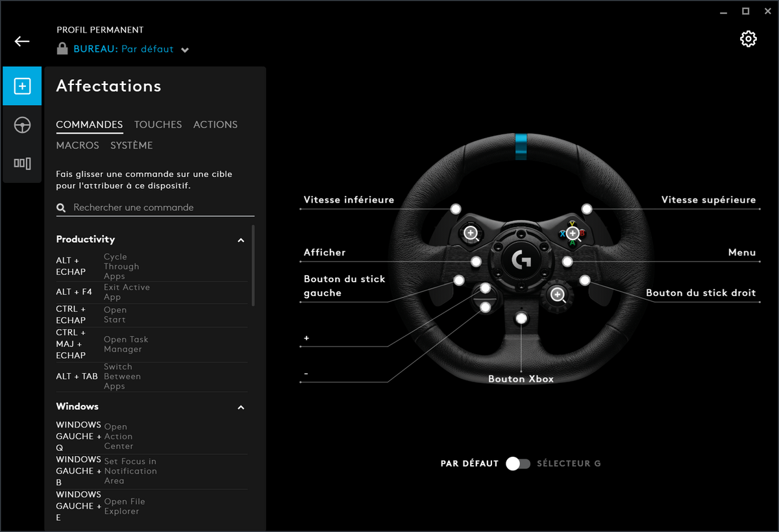Screen dimensions: 779x532
Task: Select CTRL + MAJ + ECHAP Open Task Manager
Action: click(152, 344)
